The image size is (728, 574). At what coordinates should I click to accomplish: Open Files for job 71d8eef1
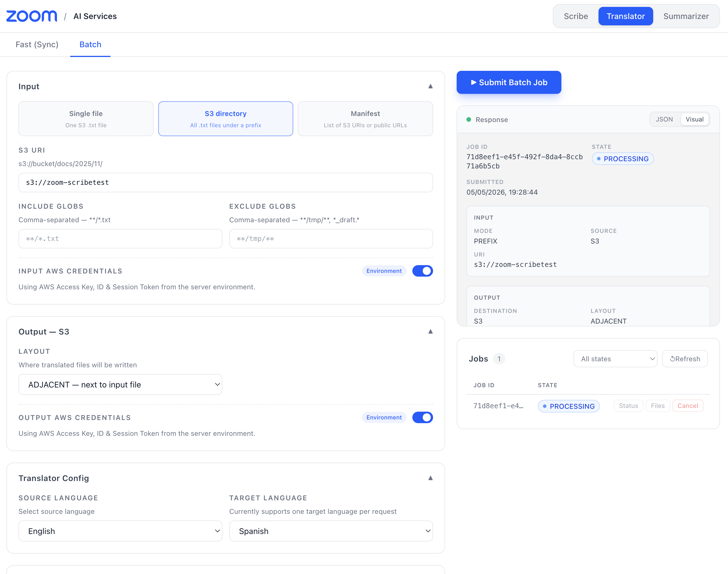tap(658, 406)
